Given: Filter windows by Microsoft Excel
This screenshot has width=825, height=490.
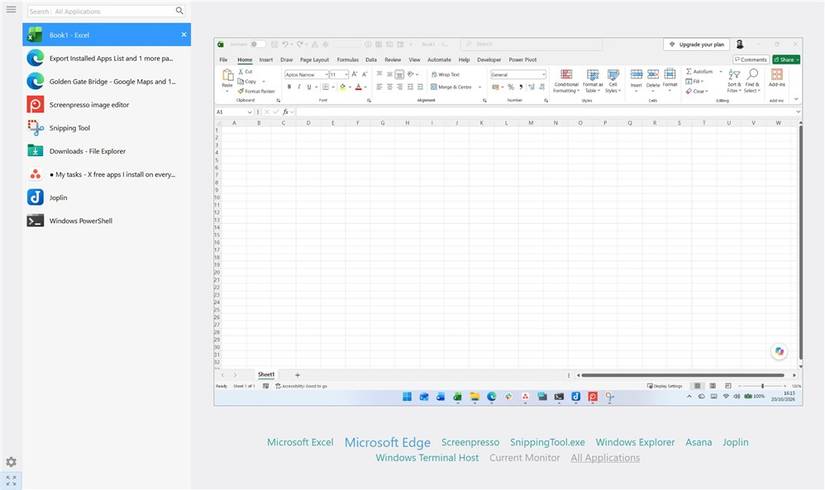Looking at the screenshot, I should click(300, 442).
